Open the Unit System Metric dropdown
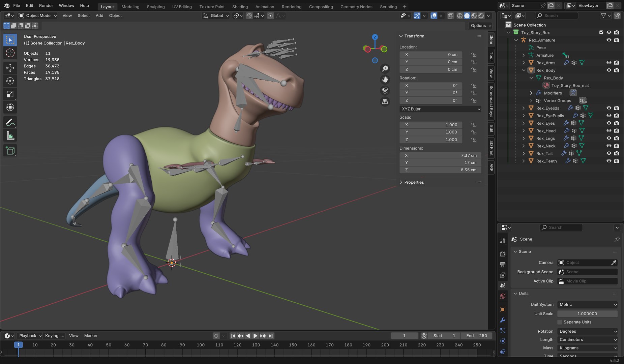The image size is (624, 364). [588, 304]
